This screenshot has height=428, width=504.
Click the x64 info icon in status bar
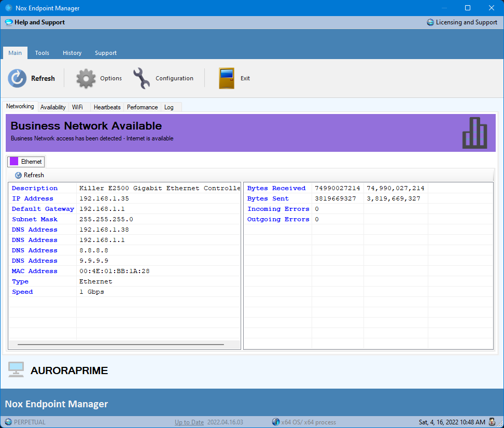pos(276,422)
